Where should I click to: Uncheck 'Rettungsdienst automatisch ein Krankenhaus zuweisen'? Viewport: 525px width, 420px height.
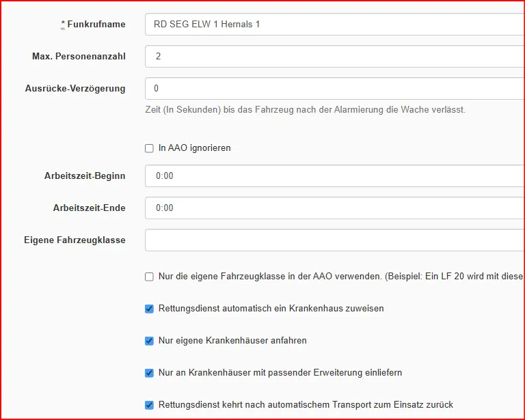tap(149, 309)
